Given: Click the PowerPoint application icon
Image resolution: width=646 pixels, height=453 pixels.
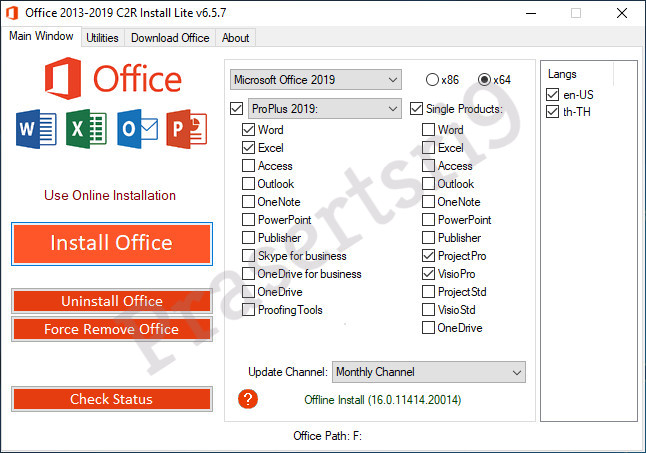Looking at the screenshot, I should coord(187,129).
